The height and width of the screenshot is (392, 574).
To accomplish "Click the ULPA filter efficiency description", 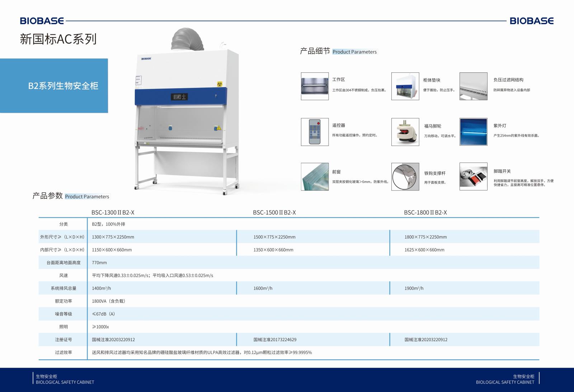I will (x=202, y=353).
